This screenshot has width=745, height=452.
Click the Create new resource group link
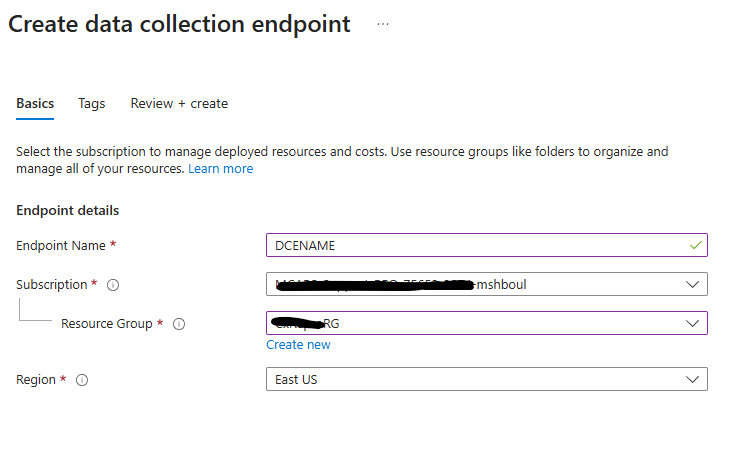coord(298,345)
